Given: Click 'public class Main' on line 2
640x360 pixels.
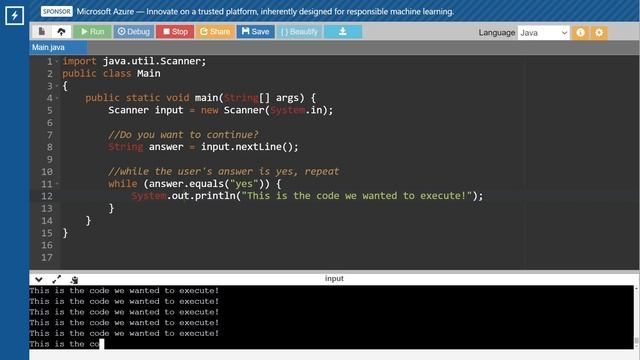Looking at the screenshot, I should (111, 73).
